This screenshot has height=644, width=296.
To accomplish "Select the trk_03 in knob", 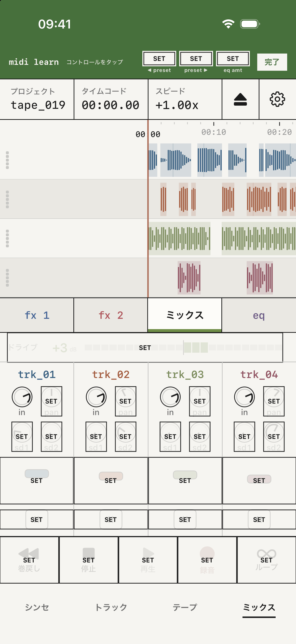I will 170,397.
